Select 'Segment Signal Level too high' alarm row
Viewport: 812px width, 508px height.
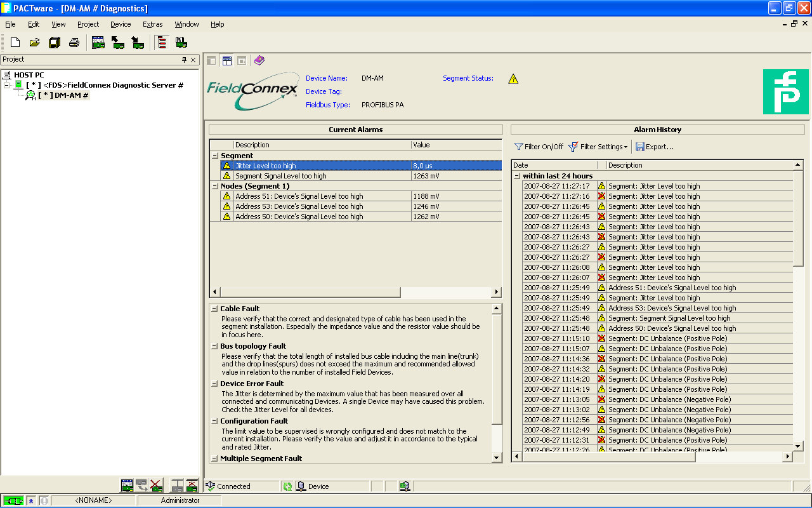pos(361,176)
